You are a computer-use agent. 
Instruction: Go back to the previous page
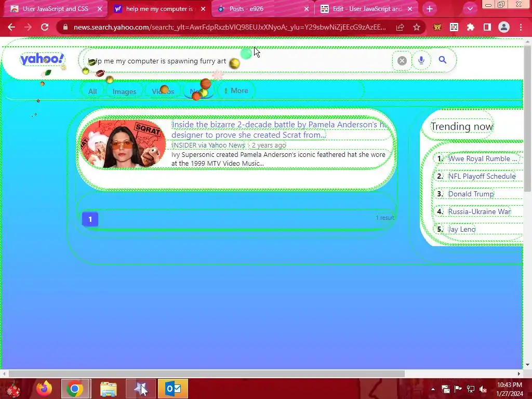coord(11,27)
